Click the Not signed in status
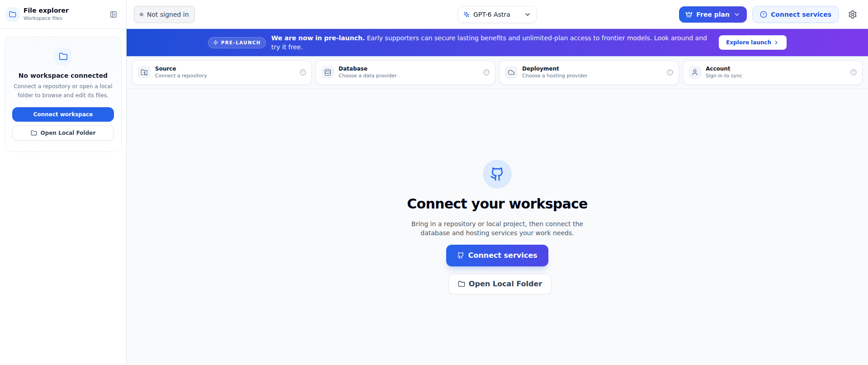Screen dimensions: 868x365 (x=164, y=14)
